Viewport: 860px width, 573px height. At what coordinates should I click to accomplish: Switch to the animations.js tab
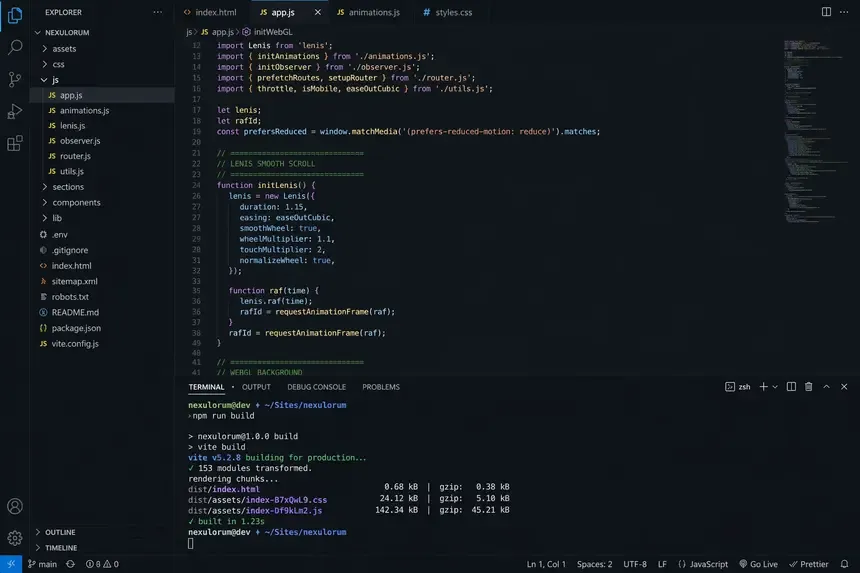pyautogui.click(x=369, y=12)
